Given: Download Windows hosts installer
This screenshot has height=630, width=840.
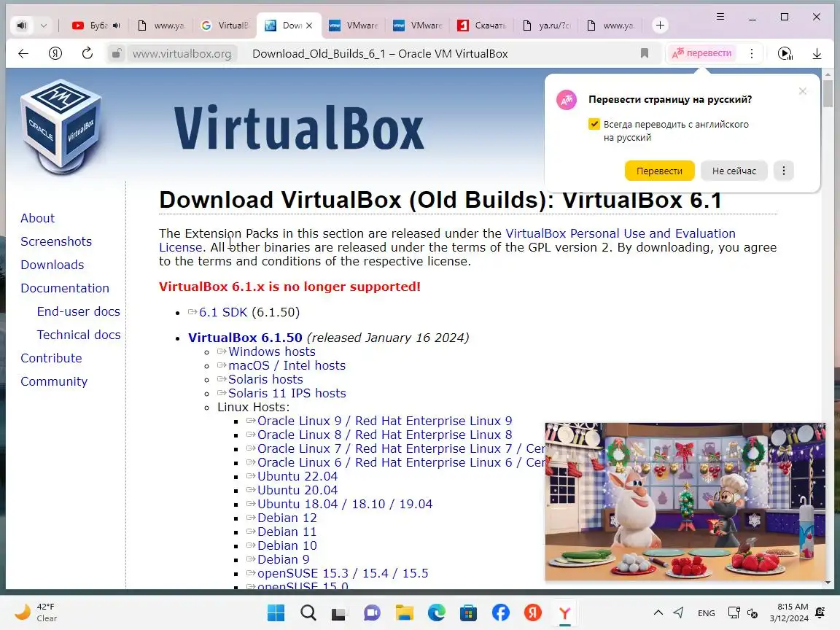Looking at the screenshot, I should click(271, 351).
